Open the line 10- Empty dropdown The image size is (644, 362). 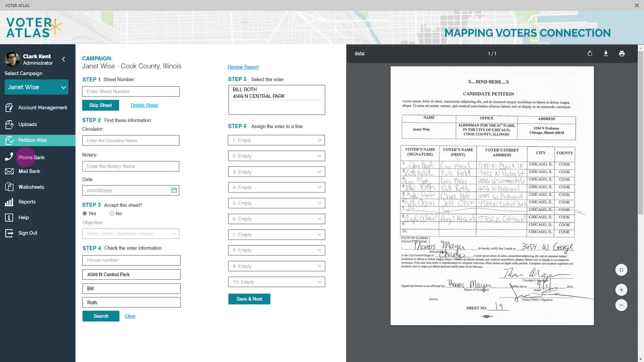click(x=277, y=282)
